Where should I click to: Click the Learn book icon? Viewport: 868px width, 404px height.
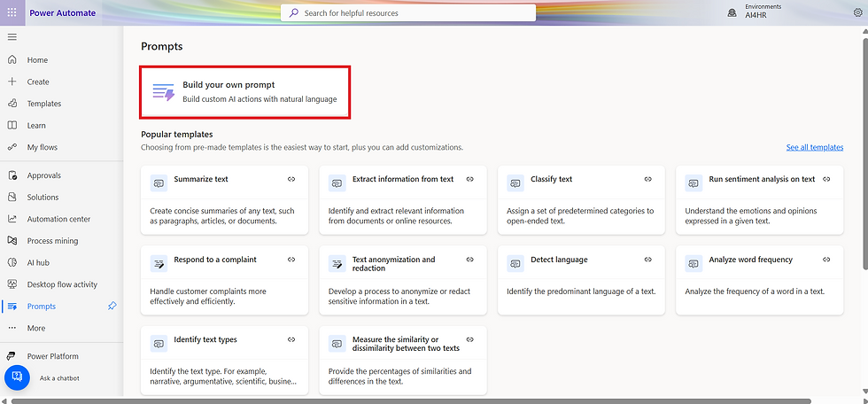tap(12, 125)
